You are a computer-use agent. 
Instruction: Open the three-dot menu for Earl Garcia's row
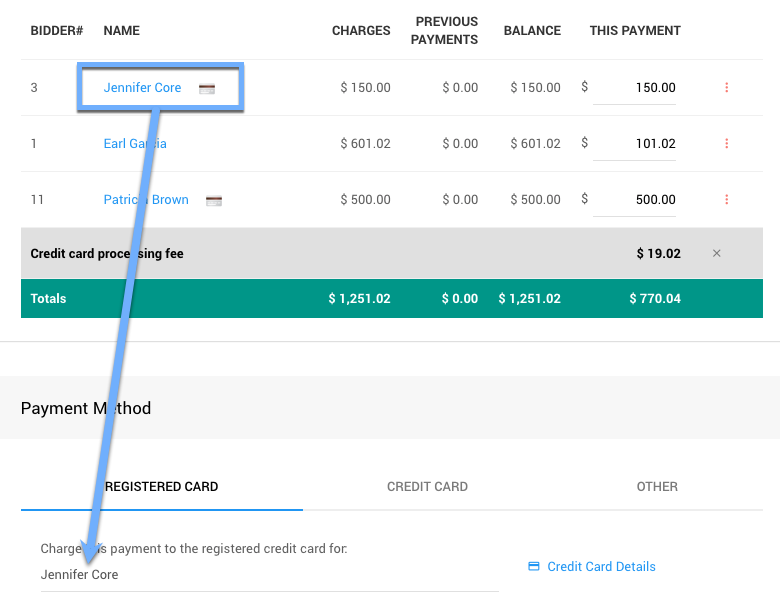[726, 144]
